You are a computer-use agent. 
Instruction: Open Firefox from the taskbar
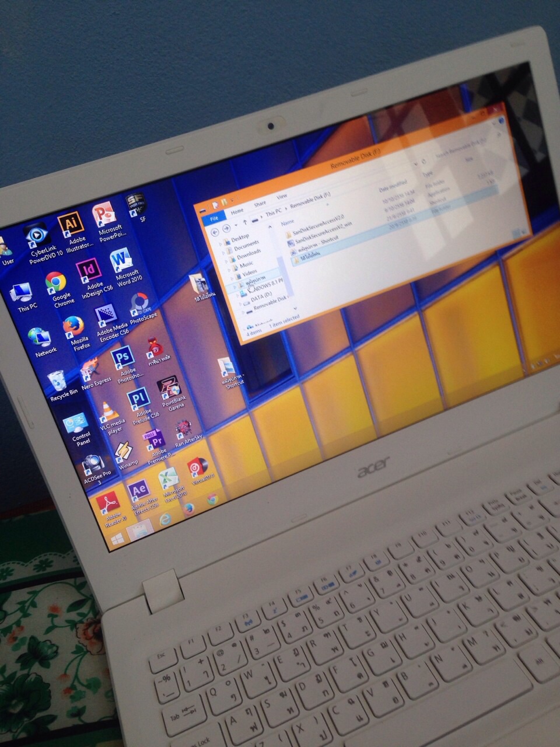[189, 509]
